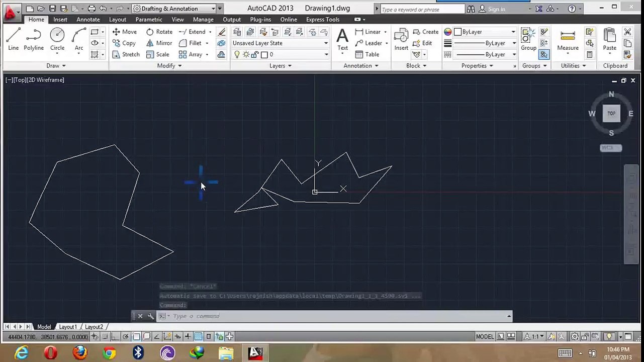Open the Text annotation tool
Screen dimensions: 644x362
(342, 39)
